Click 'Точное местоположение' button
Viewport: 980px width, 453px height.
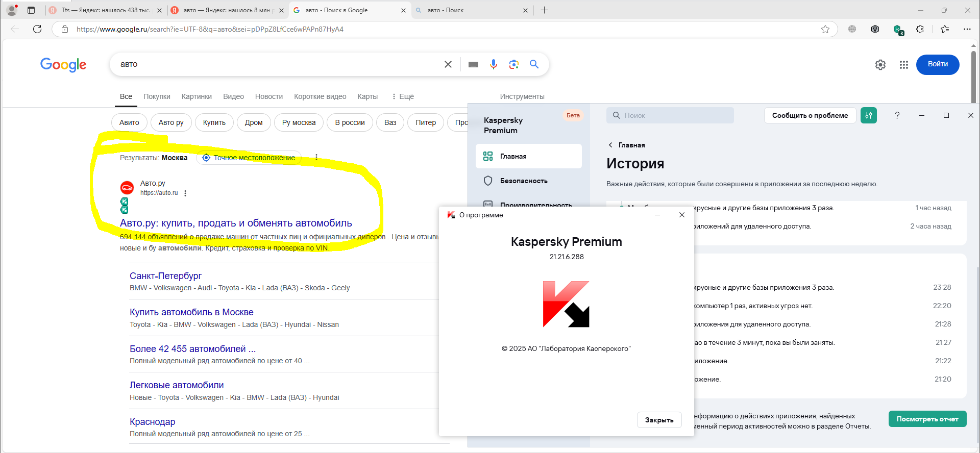pyautogui.click(x=249, y=158)
